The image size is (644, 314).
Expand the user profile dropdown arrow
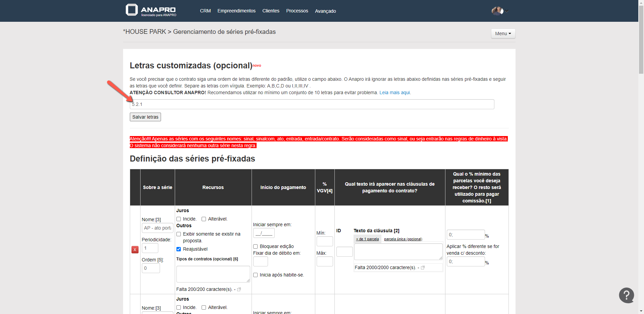point(507,11)
